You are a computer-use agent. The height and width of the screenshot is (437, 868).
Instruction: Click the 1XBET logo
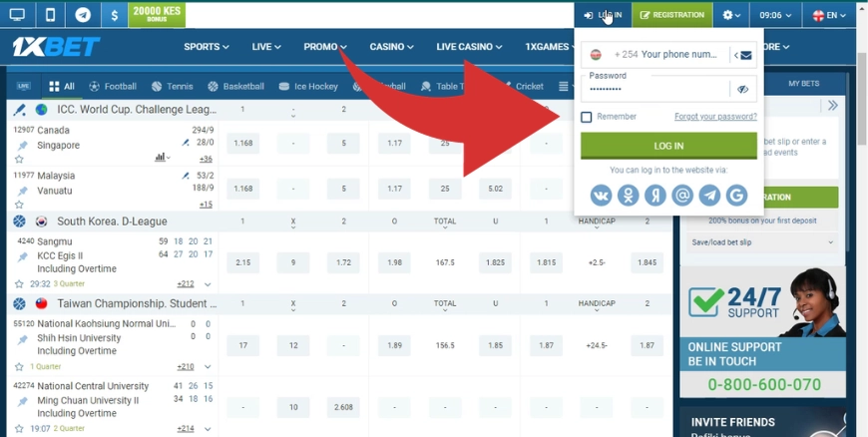pos(56,47)
